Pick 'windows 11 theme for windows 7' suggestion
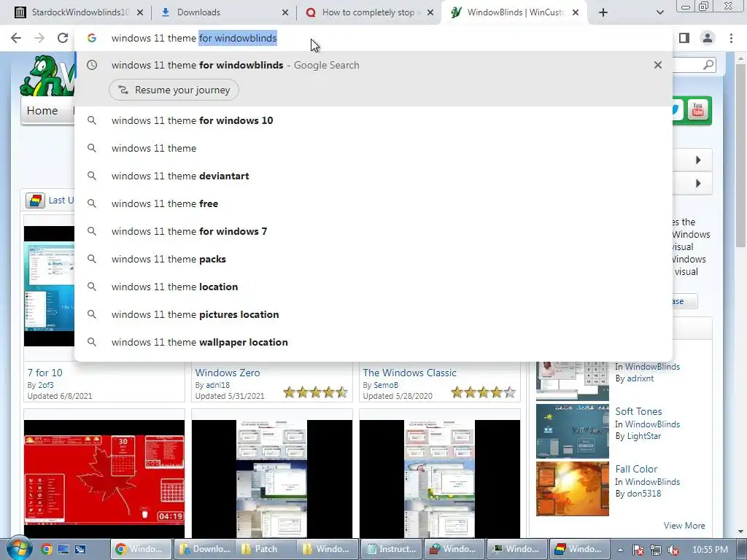 coord(373,231)
